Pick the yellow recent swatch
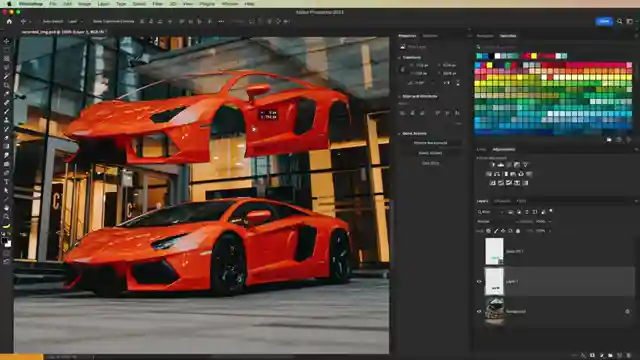The image size is (640, 360). pyautogui.click(x=534, y=56)
